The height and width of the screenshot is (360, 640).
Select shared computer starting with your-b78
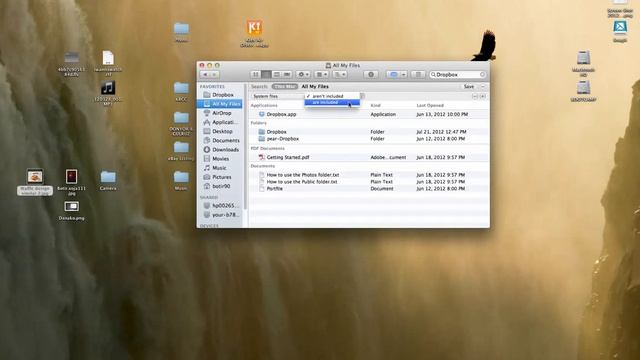point(222,215)
